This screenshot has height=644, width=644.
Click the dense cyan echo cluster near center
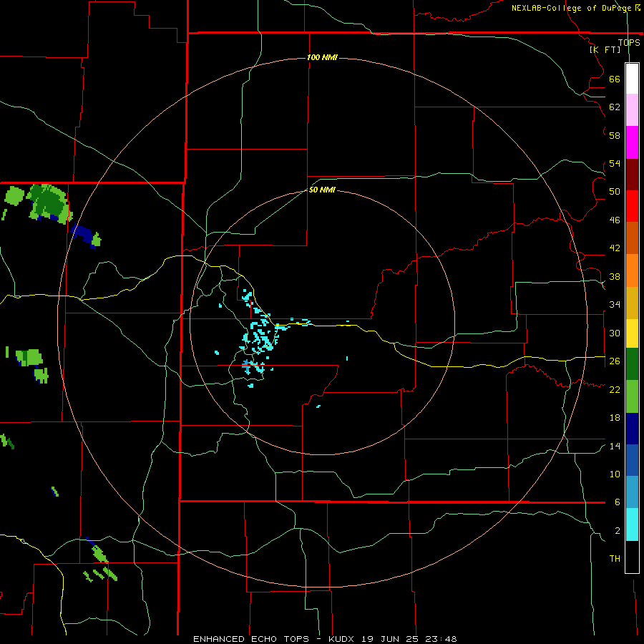[260, 338]
